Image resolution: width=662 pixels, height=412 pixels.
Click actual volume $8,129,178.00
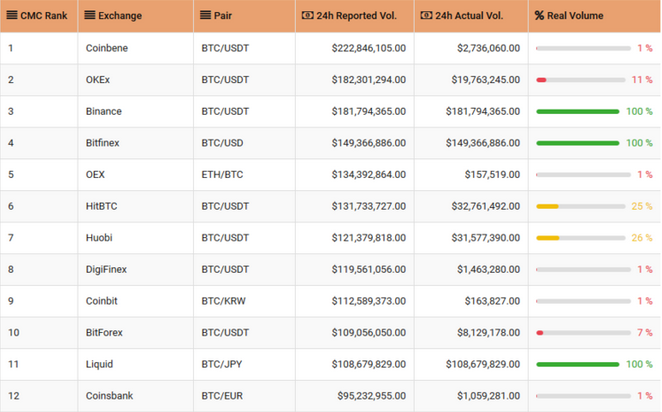click(488, 333)
